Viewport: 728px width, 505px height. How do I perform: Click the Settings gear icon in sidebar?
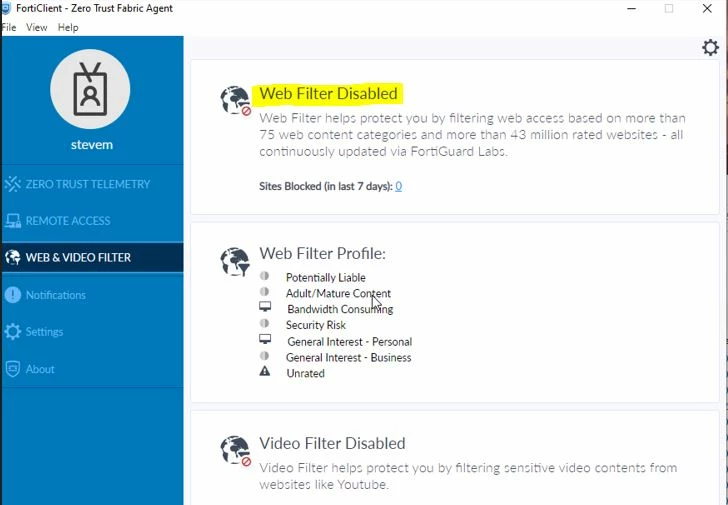coord(13,331)
